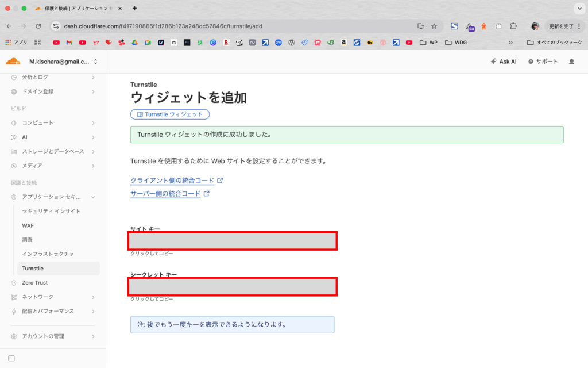Open Zero Trust from sidebar
Screen dimensions: 588x368
tap(34, 283)
